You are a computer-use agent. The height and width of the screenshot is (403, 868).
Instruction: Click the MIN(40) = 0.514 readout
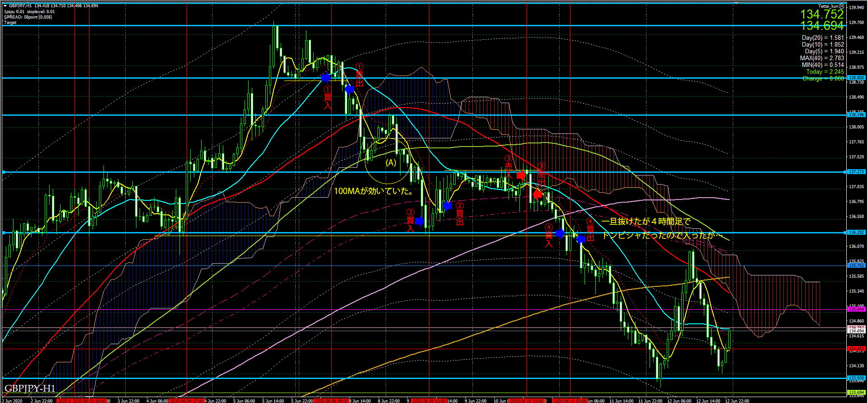pyautogui.click(x=822, y=65)
